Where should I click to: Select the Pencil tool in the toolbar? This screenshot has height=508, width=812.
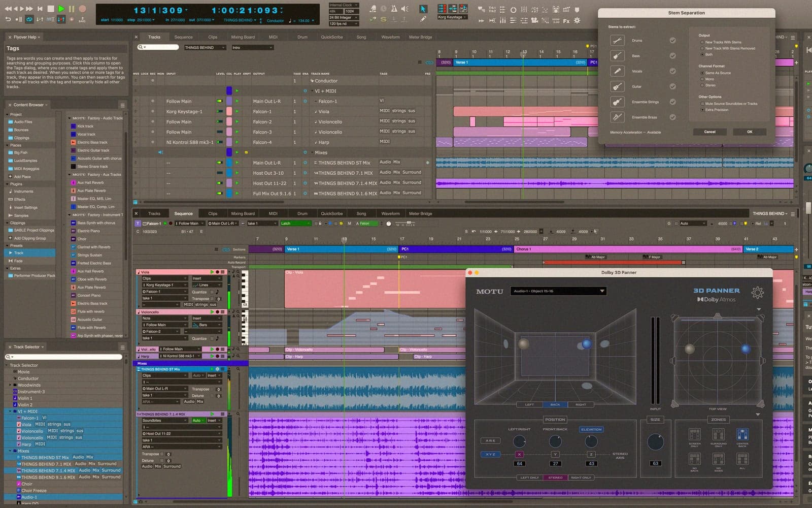[x=423, y=19]
